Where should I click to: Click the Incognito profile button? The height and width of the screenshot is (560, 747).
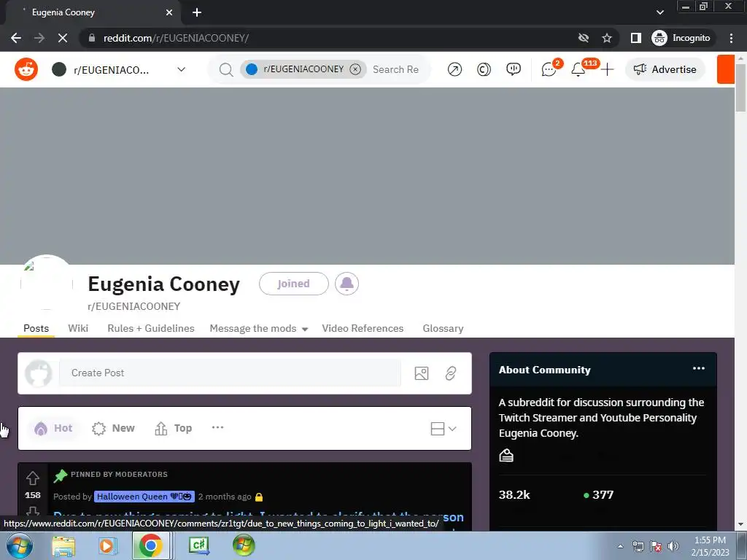tap(681, 38)
